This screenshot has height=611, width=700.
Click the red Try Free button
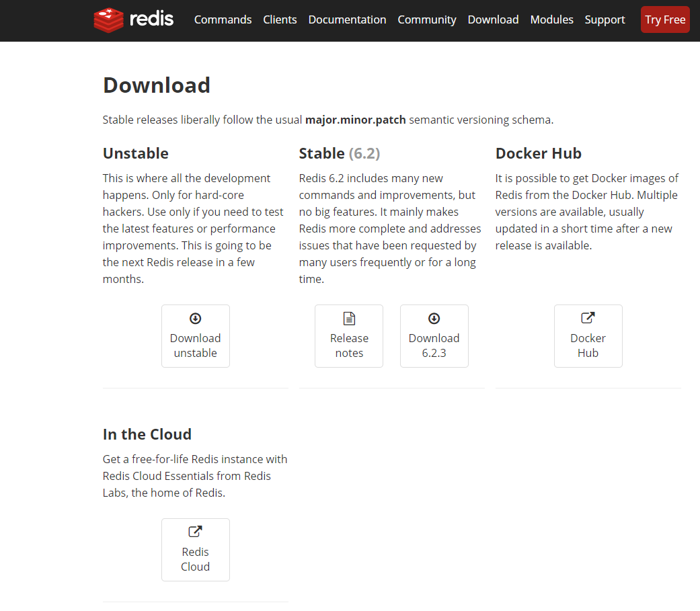[x=665, y=19]
